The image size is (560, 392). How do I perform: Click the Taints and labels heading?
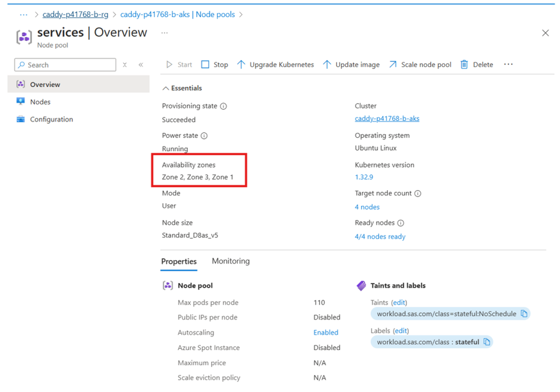(x=398, y=285)
